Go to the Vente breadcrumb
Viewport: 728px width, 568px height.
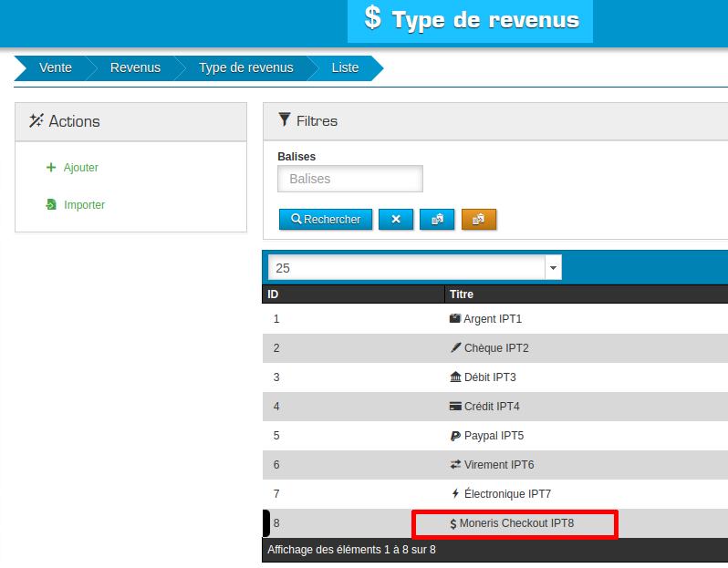click(x=56, y=67)
